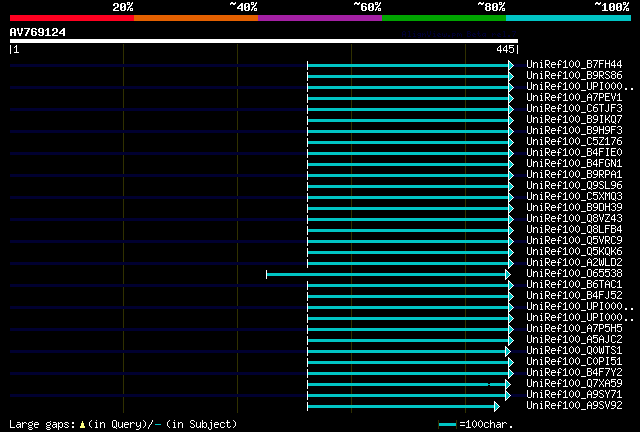Image resolution: width=640 pixels, height=432 pixels.
Task: Click the alignment bar of UniRef100_Q7XA59
Action: [409, 385]
